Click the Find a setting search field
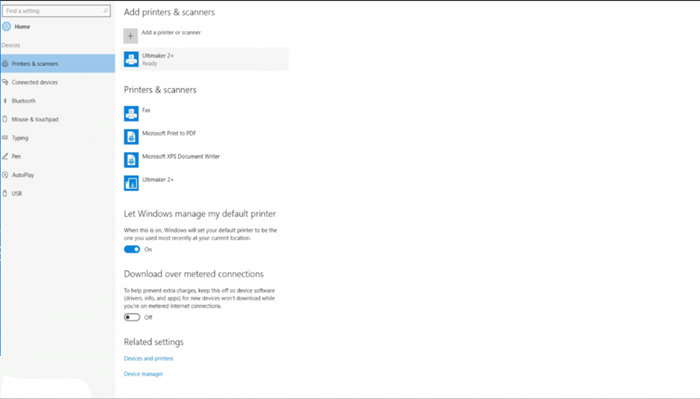 56,11
